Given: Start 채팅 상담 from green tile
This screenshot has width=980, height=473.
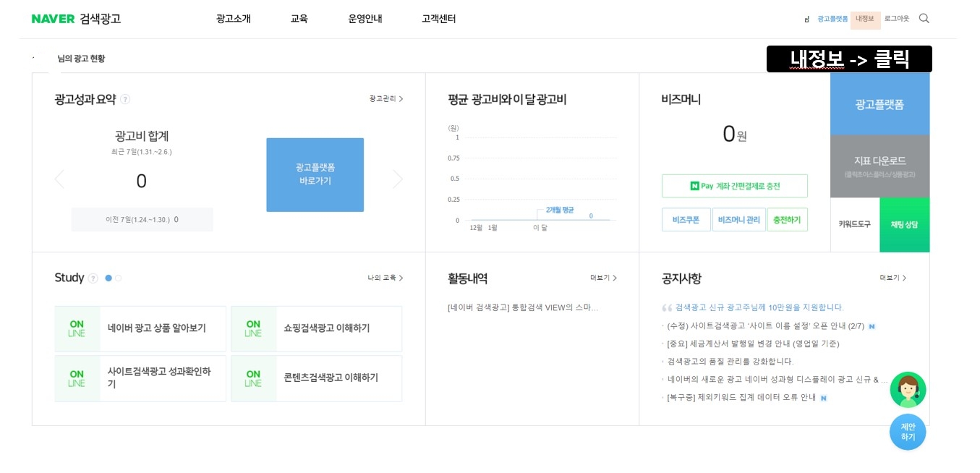Looking at the screenshot, I should (905, 225).
